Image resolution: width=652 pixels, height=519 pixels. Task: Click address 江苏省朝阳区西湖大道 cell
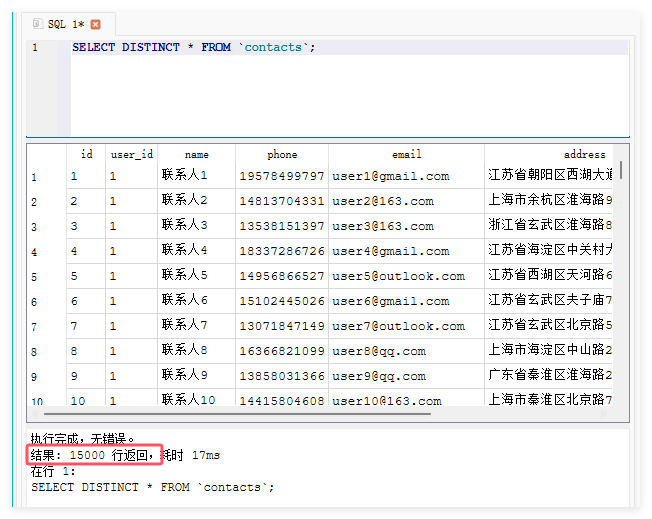pyautogui.click(x=550, y=175)
